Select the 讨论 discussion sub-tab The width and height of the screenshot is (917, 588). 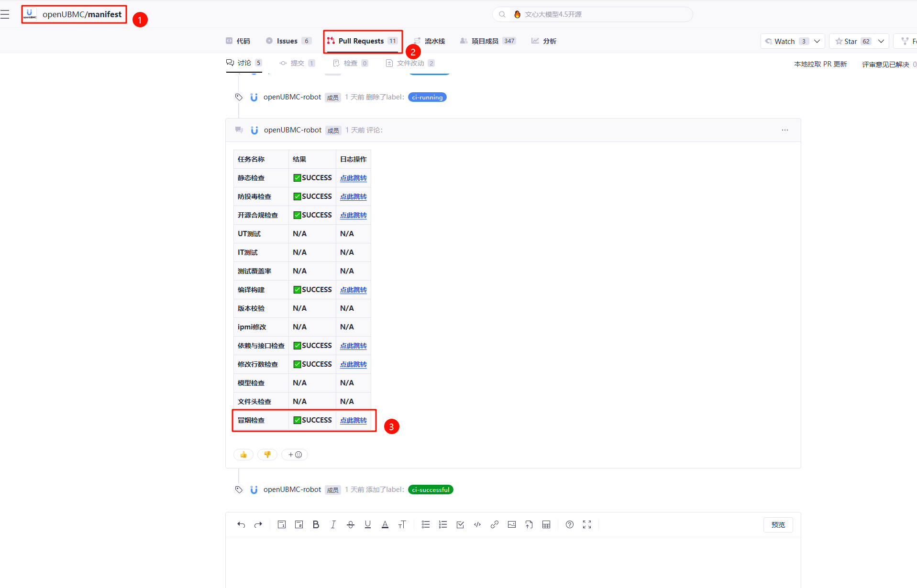244,63
